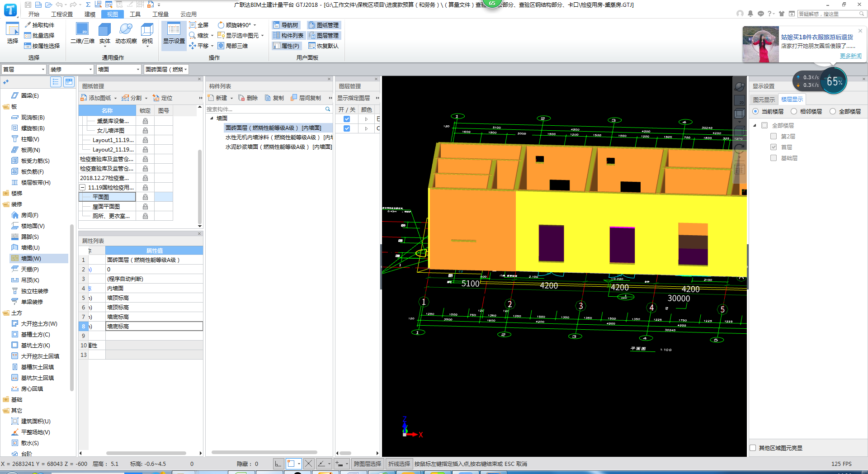Screen dimensions: 868x474
Task: Click 定位 locate drawing icon
Action: coord(156,98)
